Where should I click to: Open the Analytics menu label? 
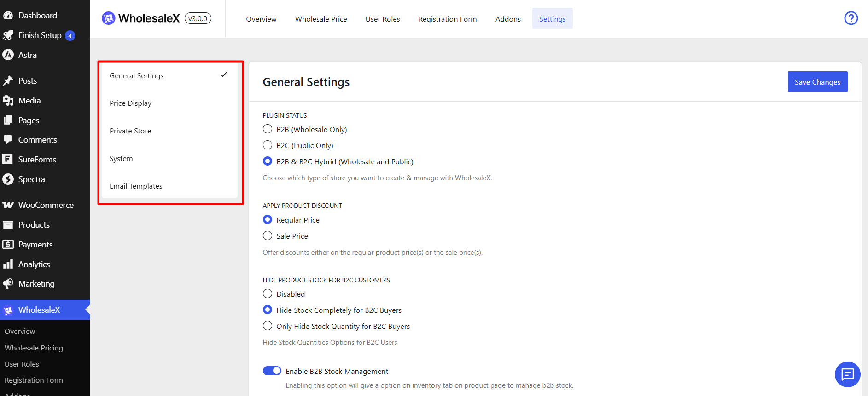coord(34,264)
